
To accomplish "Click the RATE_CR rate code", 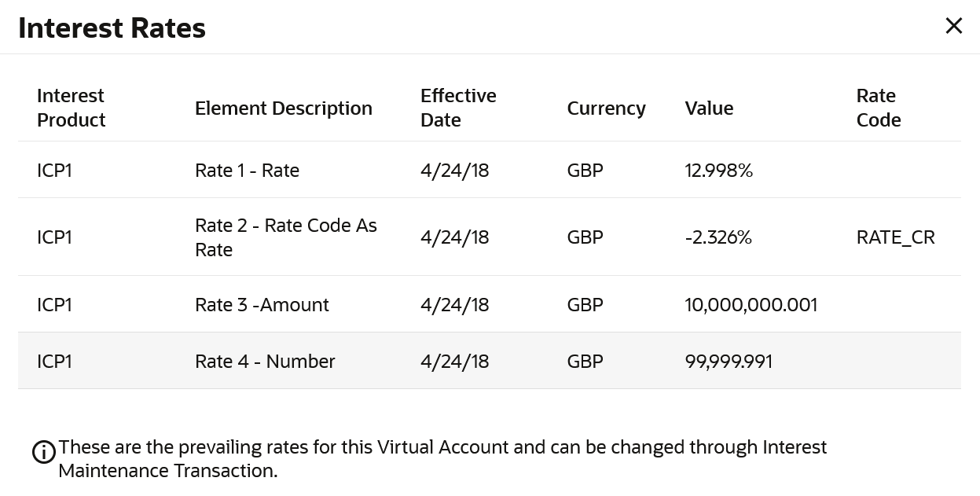I will [x=895, y=237].
